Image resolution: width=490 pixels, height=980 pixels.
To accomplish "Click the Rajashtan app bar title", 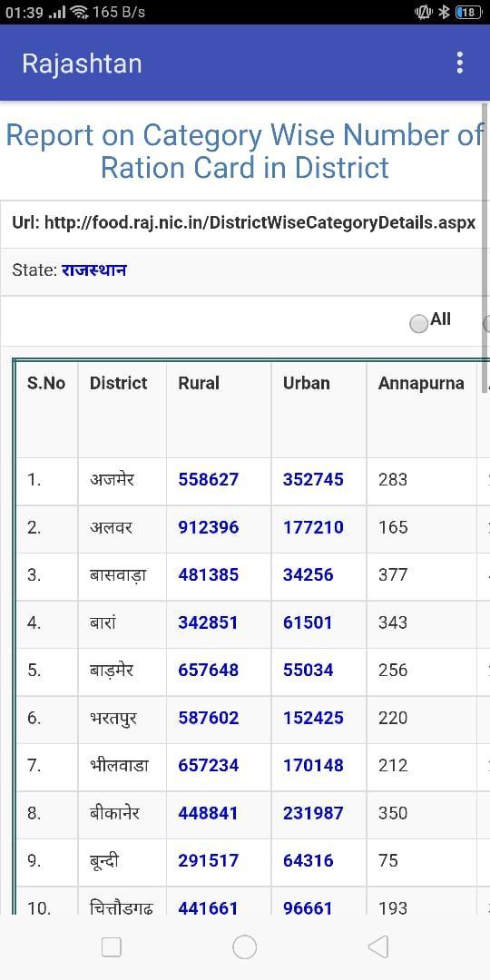I will [82, 64].
